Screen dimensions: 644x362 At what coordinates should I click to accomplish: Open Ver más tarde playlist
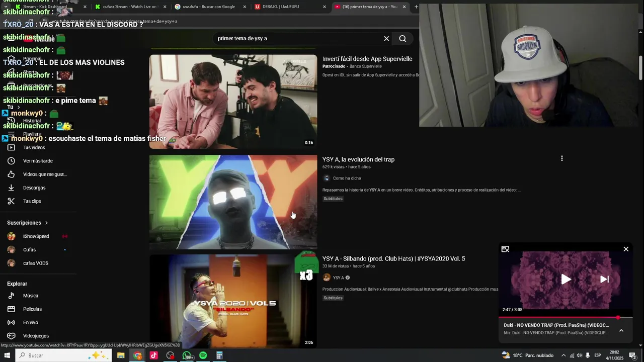click(x=38, y=161)
